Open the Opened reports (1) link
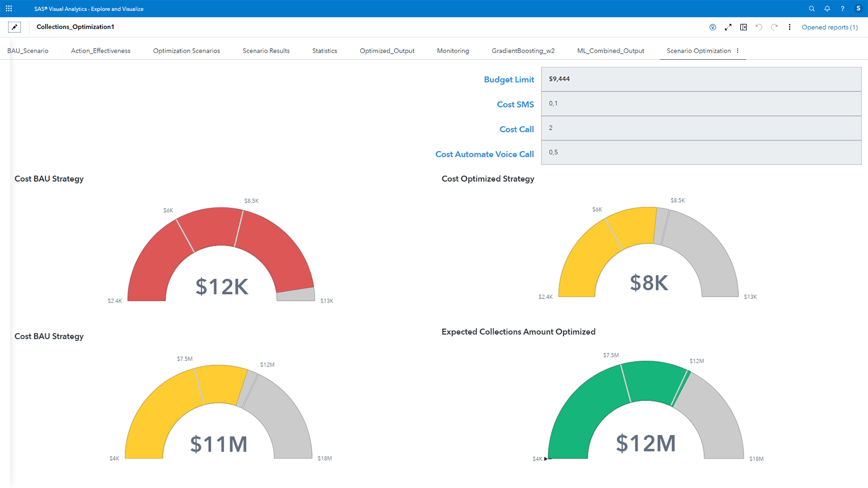The width and height of the screenshot is (868, 488). tap(829, 27)
